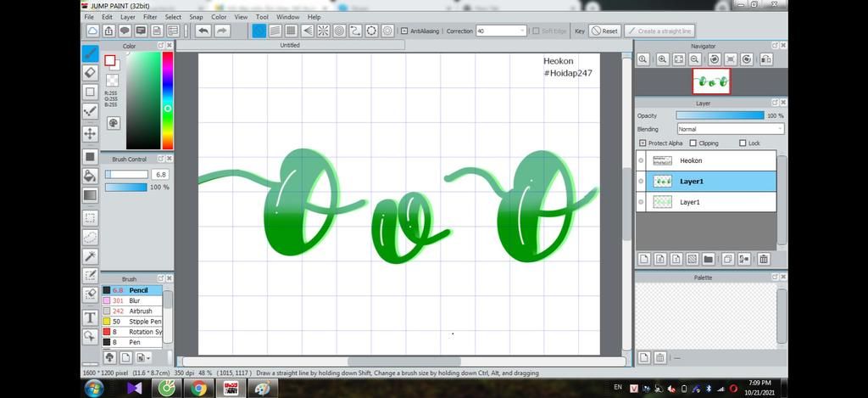Image resolution: width=868 pixels, height=398 pixels.
Task: Select the Text tool
Action: 90,317
